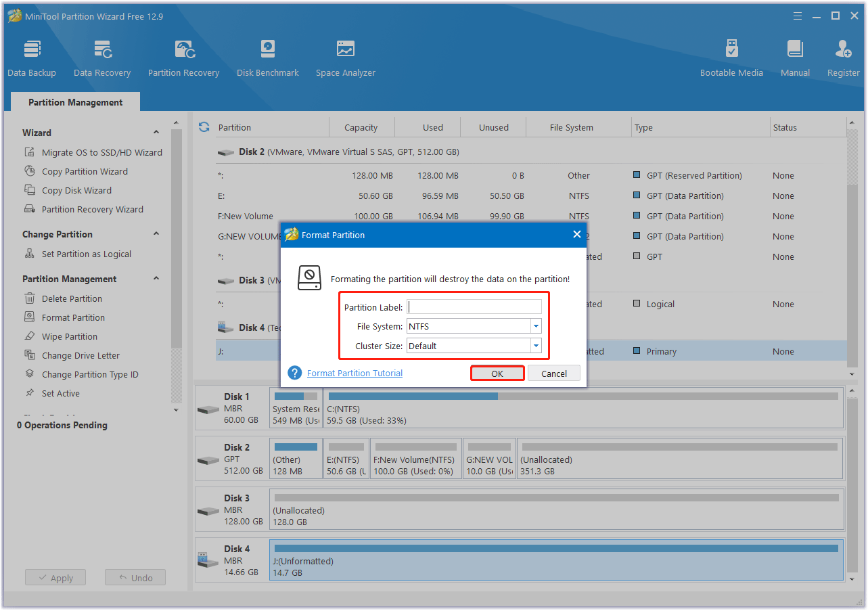Viewport: 868px width, 611px height.
Task: Click the Disk 4 USB drive icon in the disk map
Action: tap(208, 560)
